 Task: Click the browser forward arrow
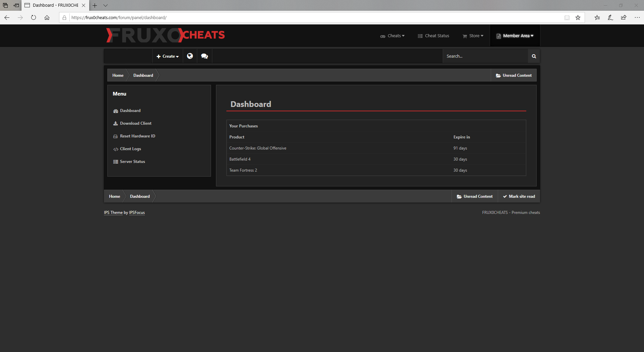[x=20, y=17]
